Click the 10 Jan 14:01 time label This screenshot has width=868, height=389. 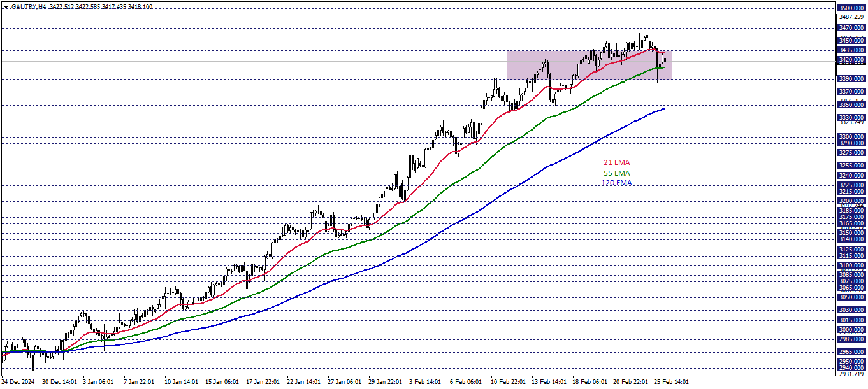[x=182, y=382]
